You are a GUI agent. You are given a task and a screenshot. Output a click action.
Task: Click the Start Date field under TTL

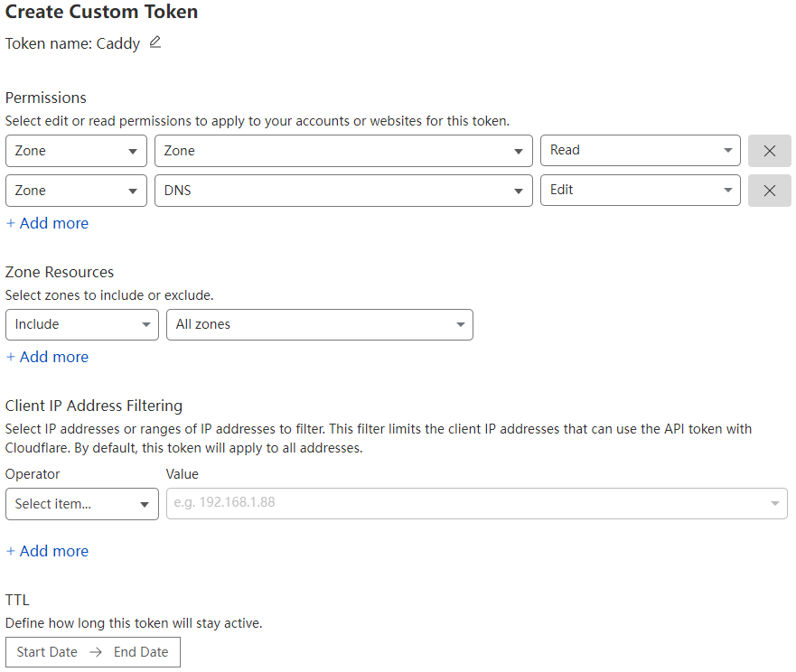point(46,651)
